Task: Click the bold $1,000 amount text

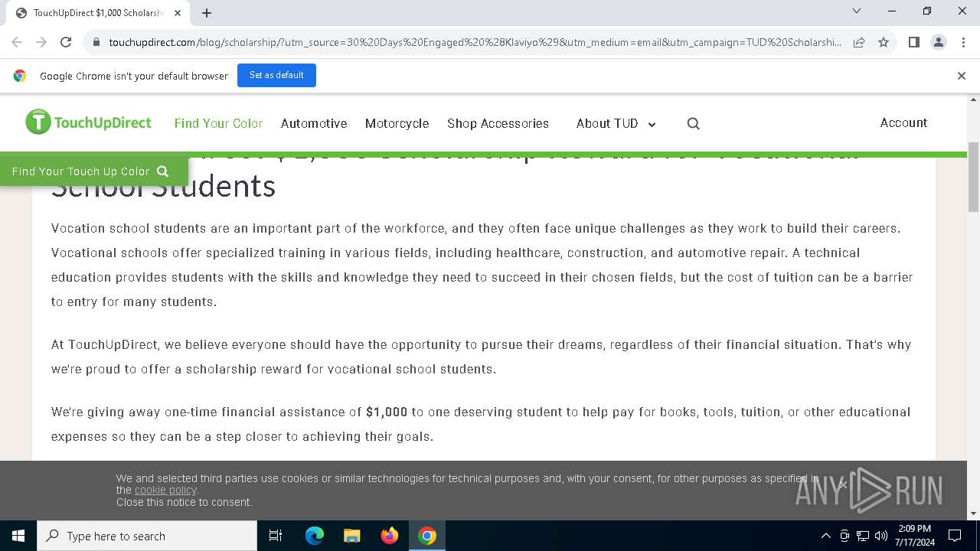Action: click(387, 412)
